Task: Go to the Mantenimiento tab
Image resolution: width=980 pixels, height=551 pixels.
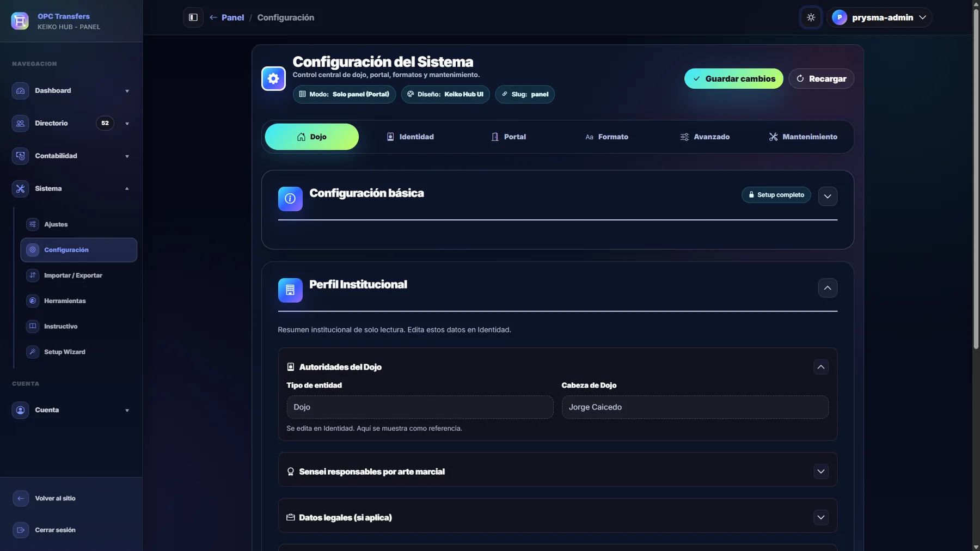Action: coord(803,137)
